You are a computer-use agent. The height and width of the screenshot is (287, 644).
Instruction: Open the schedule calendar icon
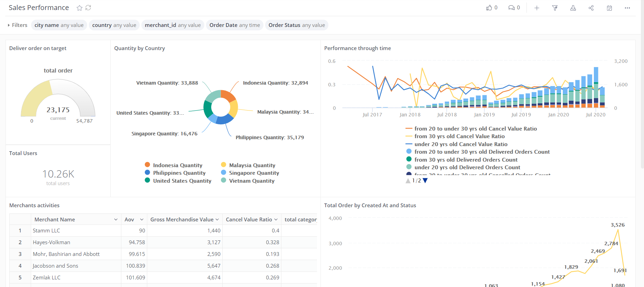tap(609, 8)
